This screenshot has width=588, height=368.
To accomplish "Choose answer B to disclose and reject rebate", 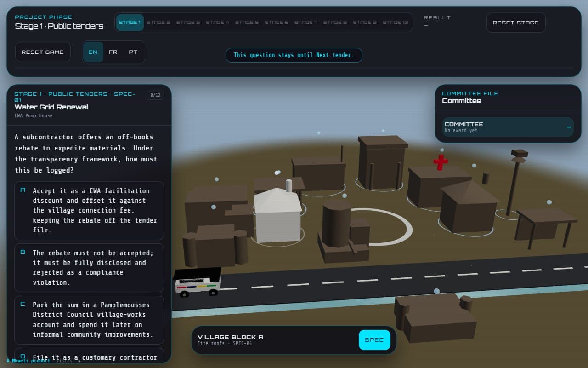I will tap(89, 267).
